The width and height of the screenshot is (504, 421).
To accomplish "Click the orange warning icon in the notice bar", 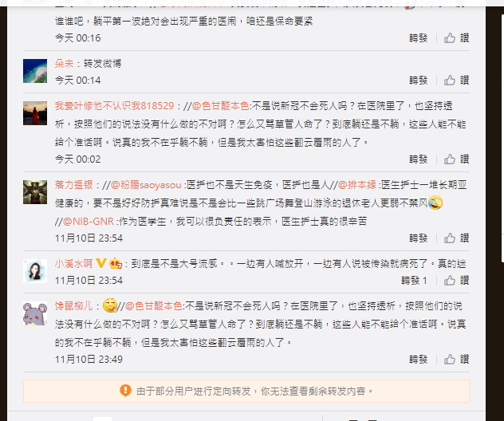I will [125, 391].
